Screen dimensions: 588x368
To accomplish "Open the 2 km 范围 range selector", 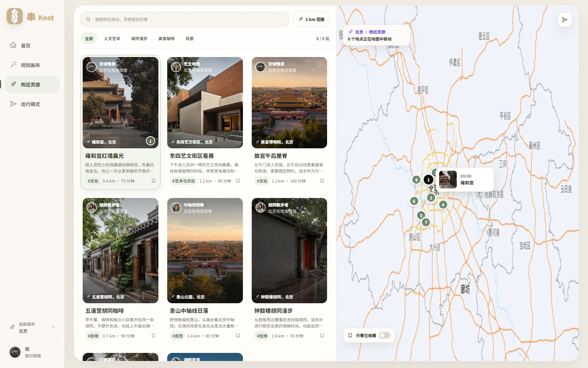I will [311, 19].
